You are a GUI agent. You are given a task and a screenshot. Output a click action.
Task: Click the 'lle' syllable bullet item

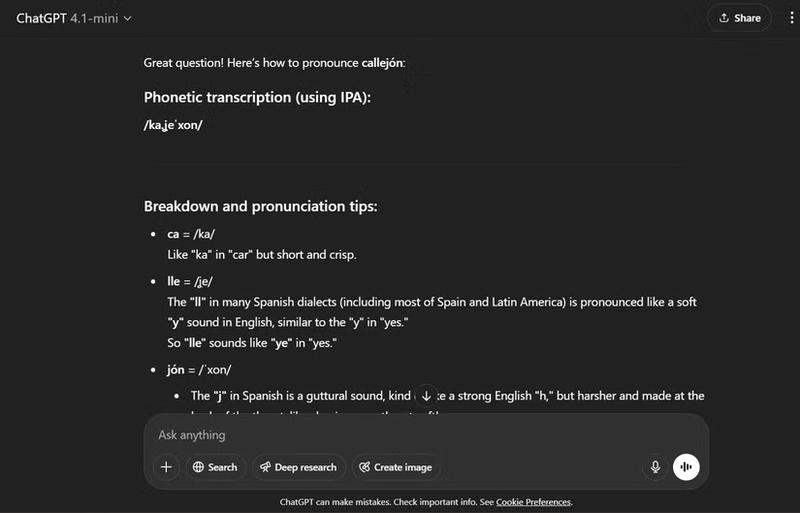[x=191, y=282]
